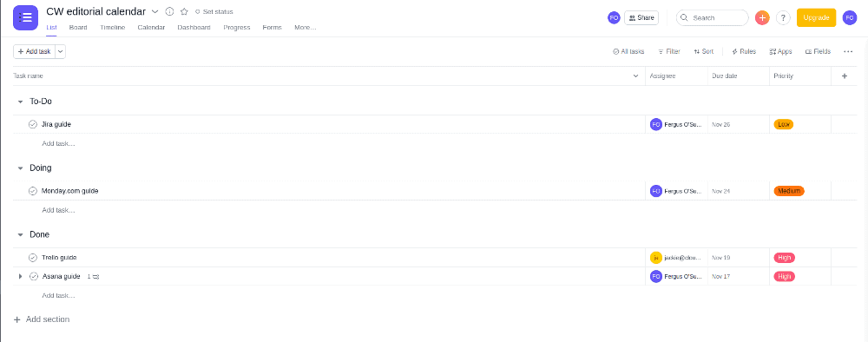
Task: Click the Medium priority tag
Action: click(x=789, y=191)
